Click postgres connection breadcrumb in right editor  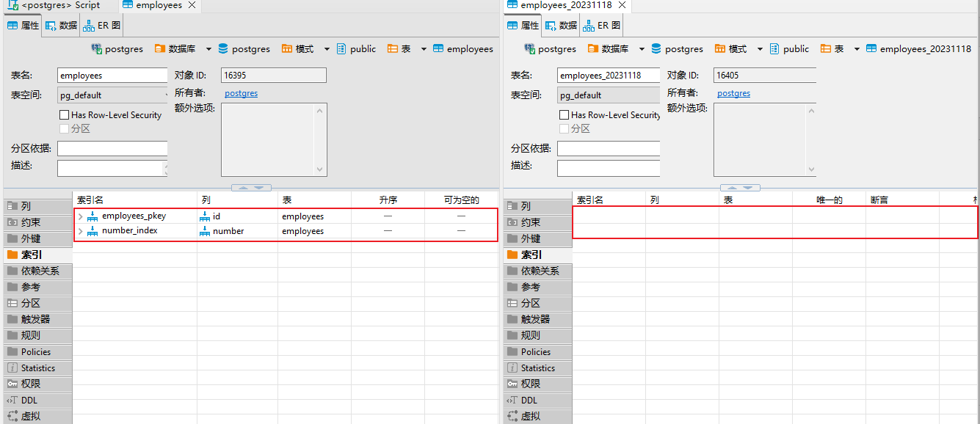coord(550,49)
